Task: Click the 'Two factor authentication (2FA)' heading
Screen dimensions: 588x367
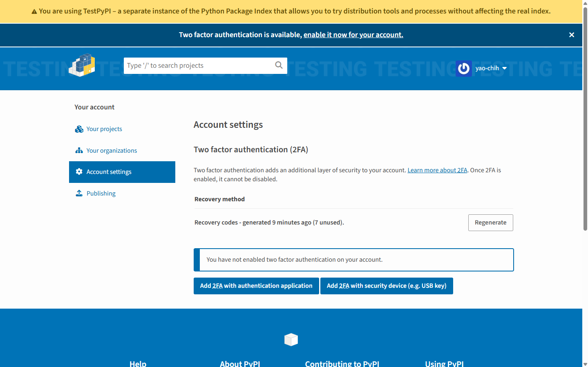Action: [x=251, y=150]
